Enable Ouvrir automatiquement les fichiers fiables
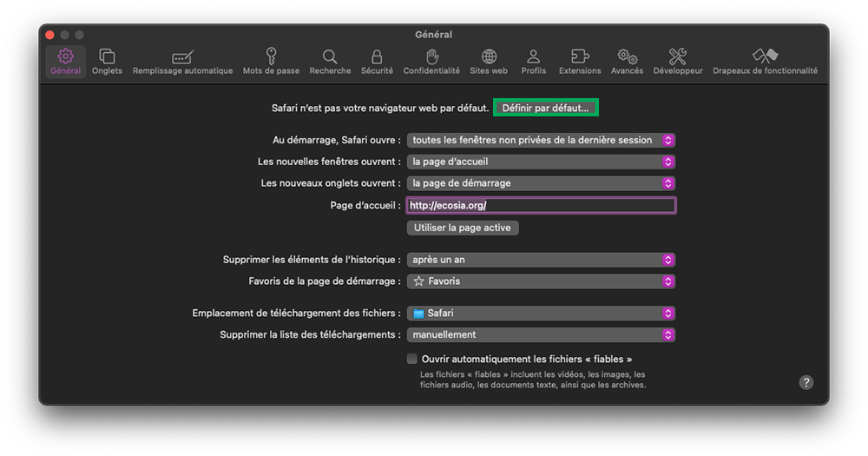The width and height of the screenshot is (868, 456). [x=411, y=359]
